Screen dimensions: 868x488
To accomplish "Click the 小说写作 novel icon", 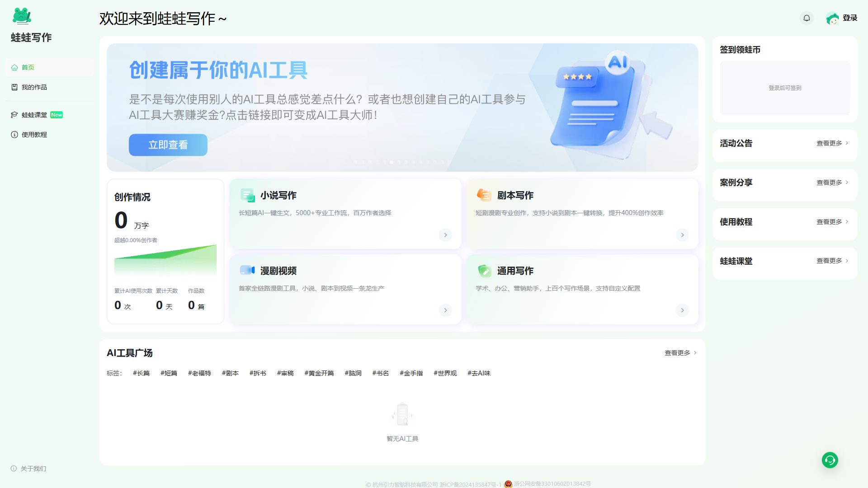I will point(247,195).
